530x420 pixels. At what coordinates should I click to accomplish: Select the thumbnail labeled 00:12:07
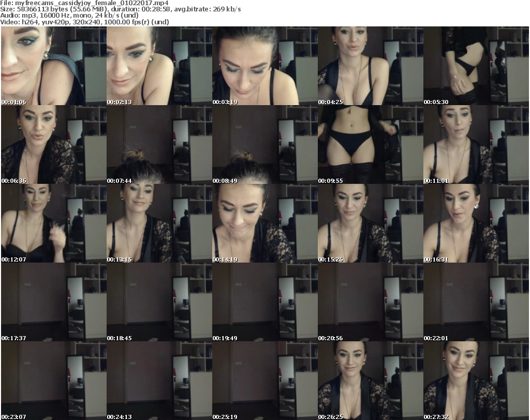54,223
